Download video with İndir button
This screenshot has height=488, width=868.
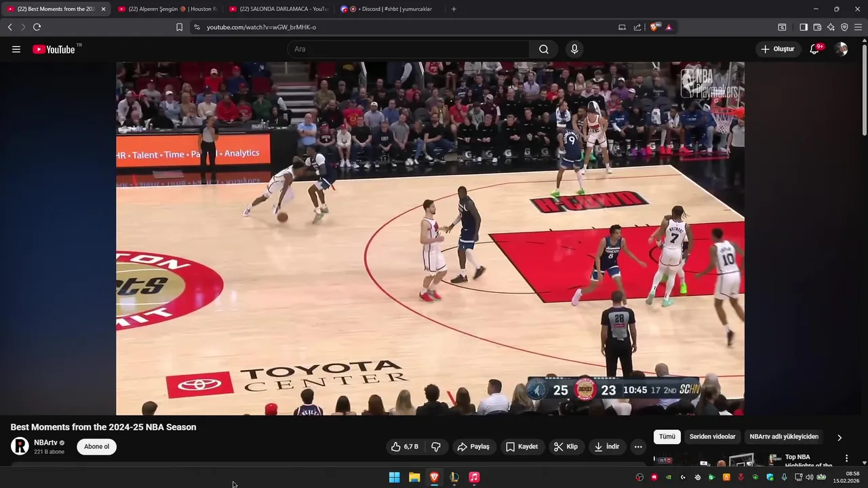point(607,447)
